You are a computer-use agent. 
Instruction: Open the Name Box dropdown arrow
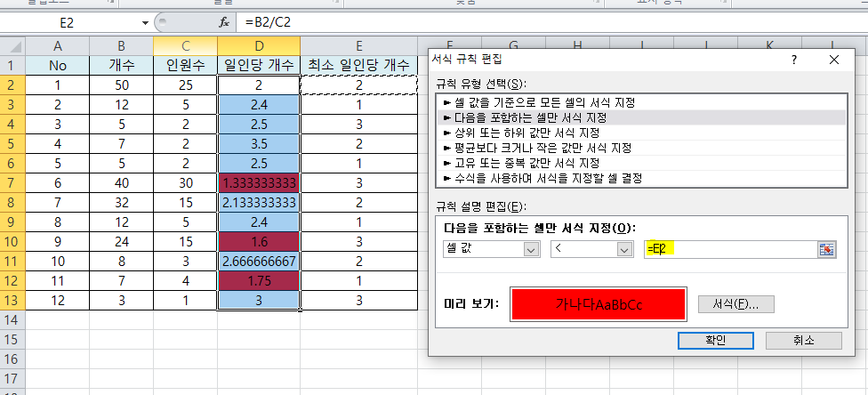click(x=145, y=23)
